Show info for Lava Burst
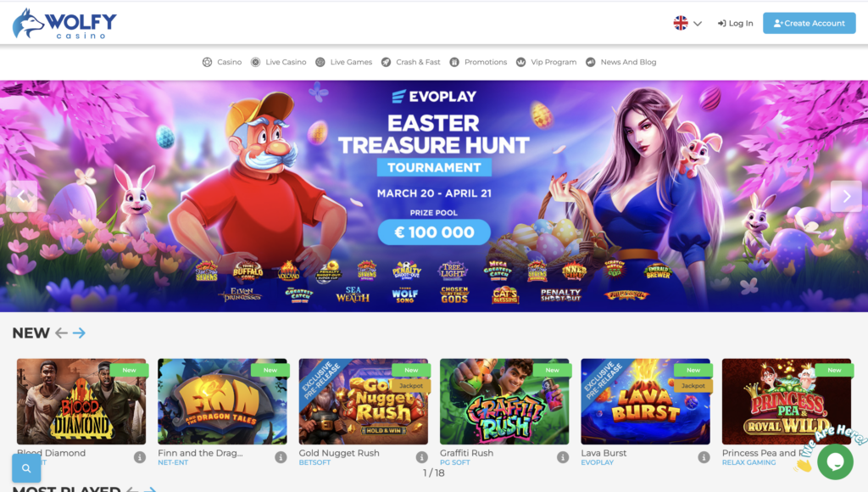The height and width of the screenshot is (492, 868). (x=704, y=457)
